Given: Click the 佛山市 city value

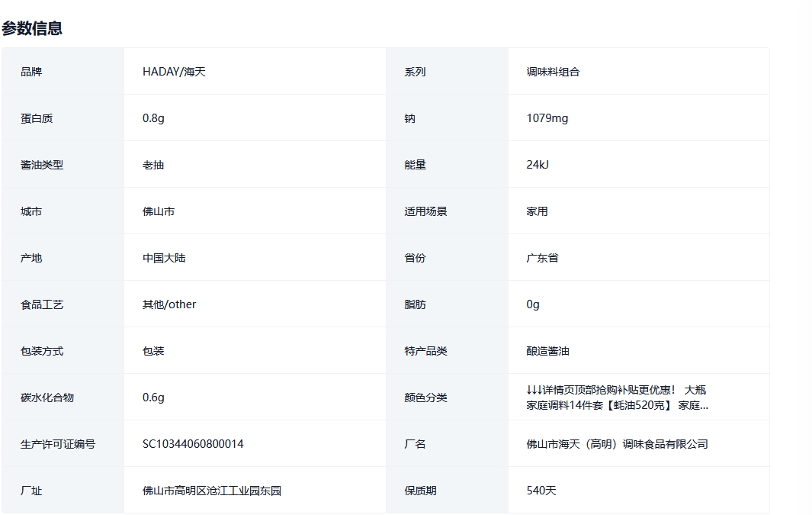Looking at the screenshot, I should [x=159, y=211].
